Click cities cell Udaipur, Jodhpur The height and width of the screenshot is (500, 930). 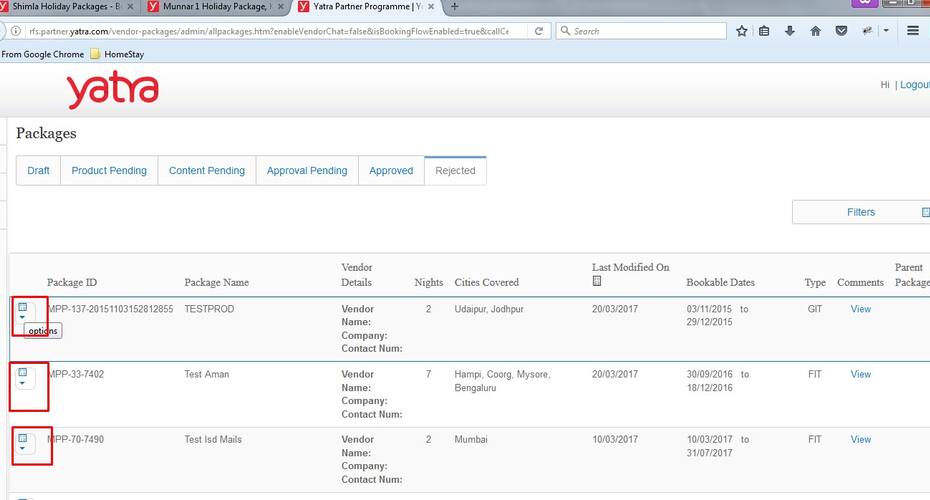pyautogui.click(x=489, y=309)
